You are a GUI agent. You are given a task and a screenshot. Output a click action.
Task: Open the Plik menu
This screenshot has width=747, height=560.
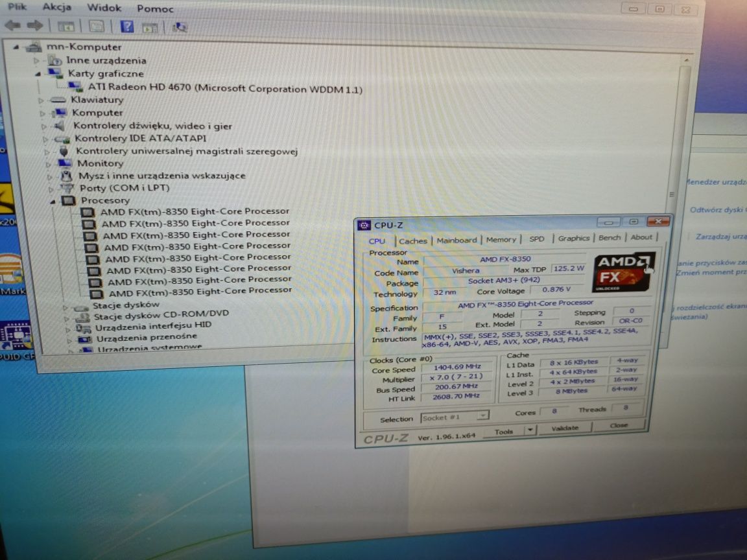[17, 6]
